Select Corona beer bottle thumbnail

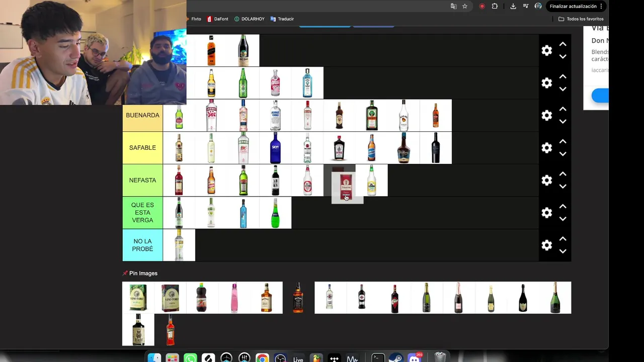coord(211,83)
